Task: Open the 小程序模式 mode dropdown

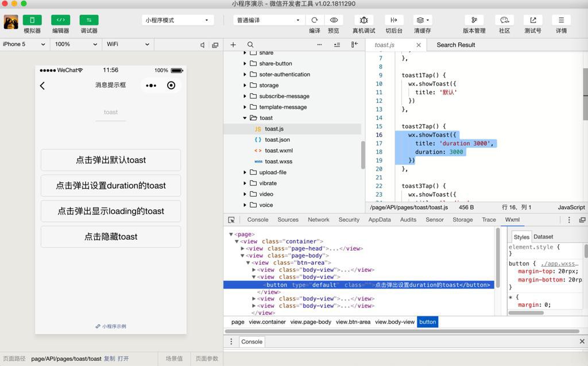Action: click(177, 20)
